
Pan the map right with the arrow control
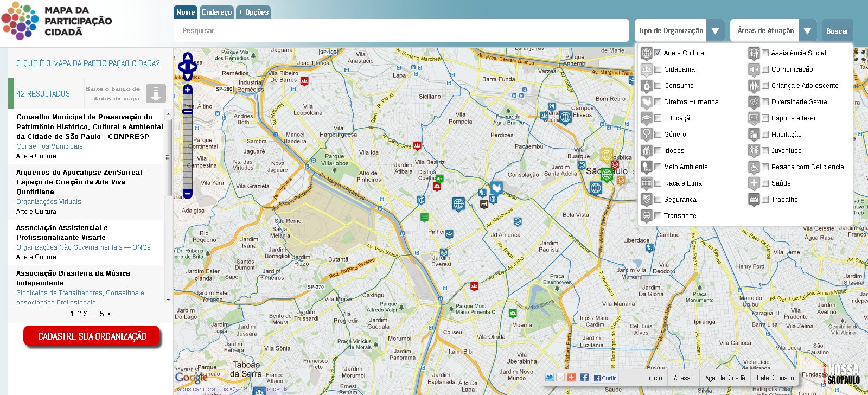(194, 67)
